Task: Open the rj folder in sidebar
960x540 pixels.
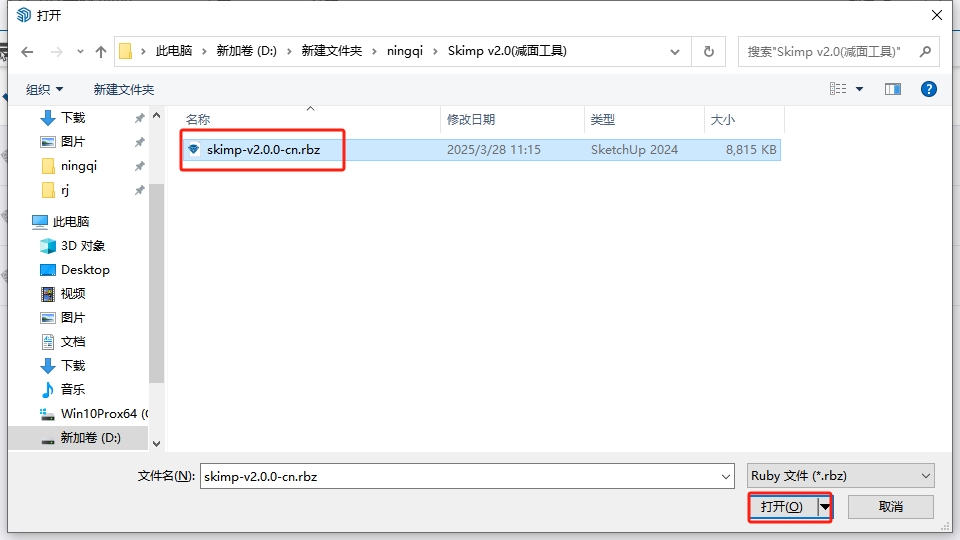Action: (x=65, y=190)
